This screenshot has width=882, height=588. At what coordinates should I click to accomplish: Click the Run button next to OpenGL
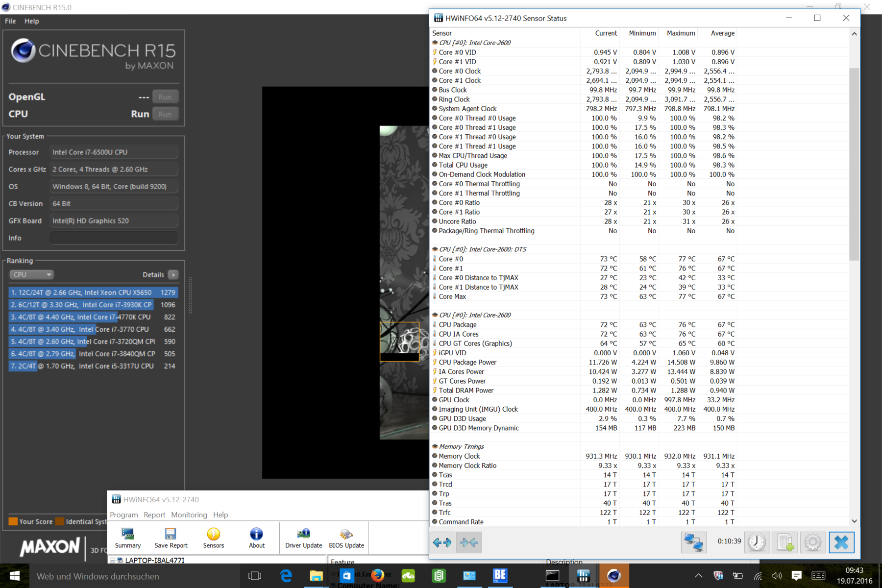coord(165,97)
